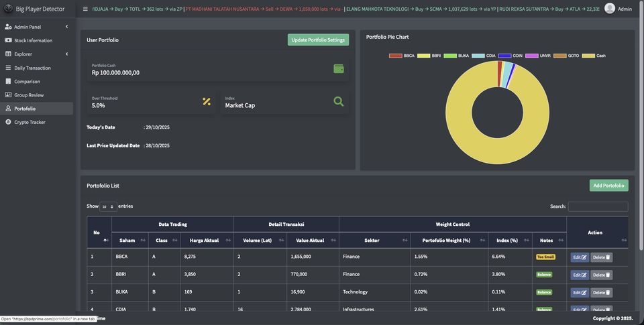The image size is (644, 325).
Task: Go to Daily Transaction page
Action: point(32,68)
